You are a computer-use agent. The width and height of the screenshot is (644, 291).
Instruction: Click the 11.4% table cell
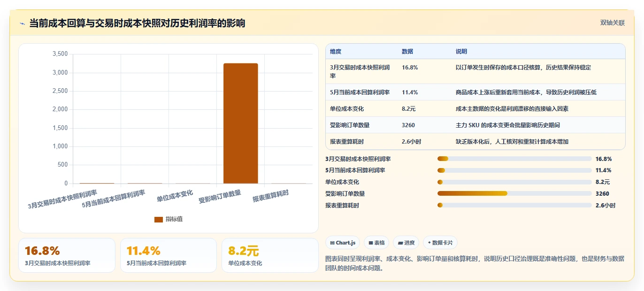point(410,92)
